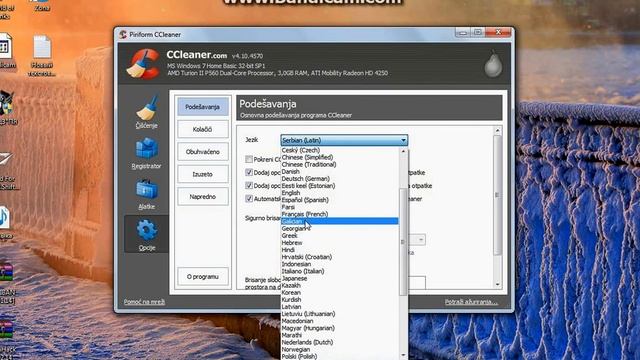Choose Korean from language list
The height and width of the screenshot is (360, 640).
(x=340, y=293)
